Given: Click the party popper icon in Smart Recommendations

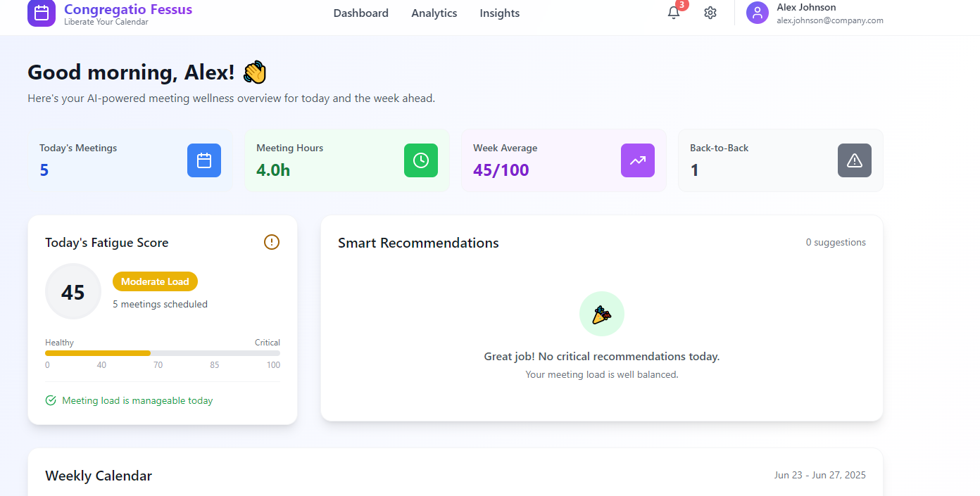Looking at the screenshot, I should [602, 314].
